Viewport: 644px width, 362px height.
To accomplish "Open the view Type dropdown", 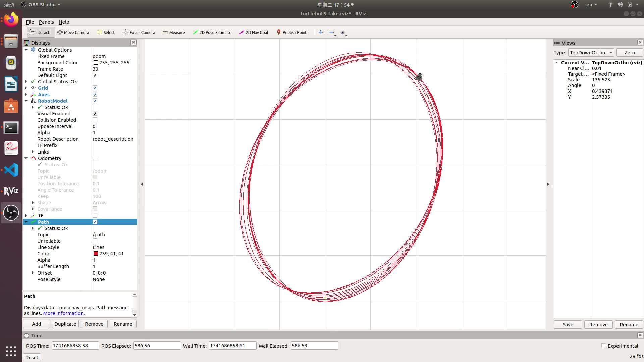I will click(591, 53).
